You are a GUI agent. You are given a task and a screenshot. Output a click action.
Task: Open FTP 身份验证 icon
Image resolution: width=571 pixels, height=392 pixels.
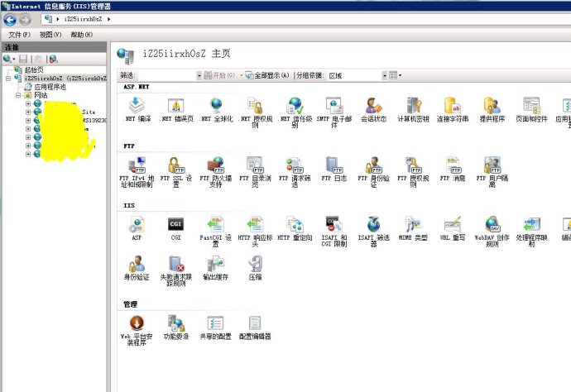pos(373,165)
